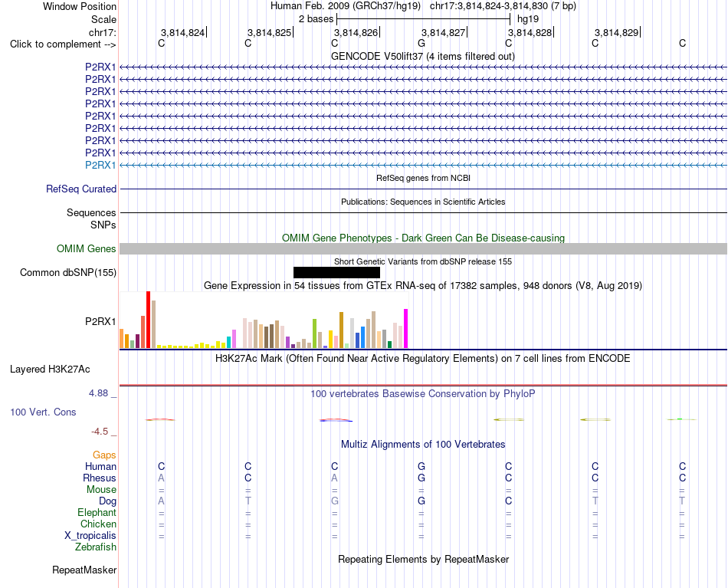This screenshot has height=588, width=728.
Task: Click the H3K27Ac Mark track title
Action: click(423, 359)
